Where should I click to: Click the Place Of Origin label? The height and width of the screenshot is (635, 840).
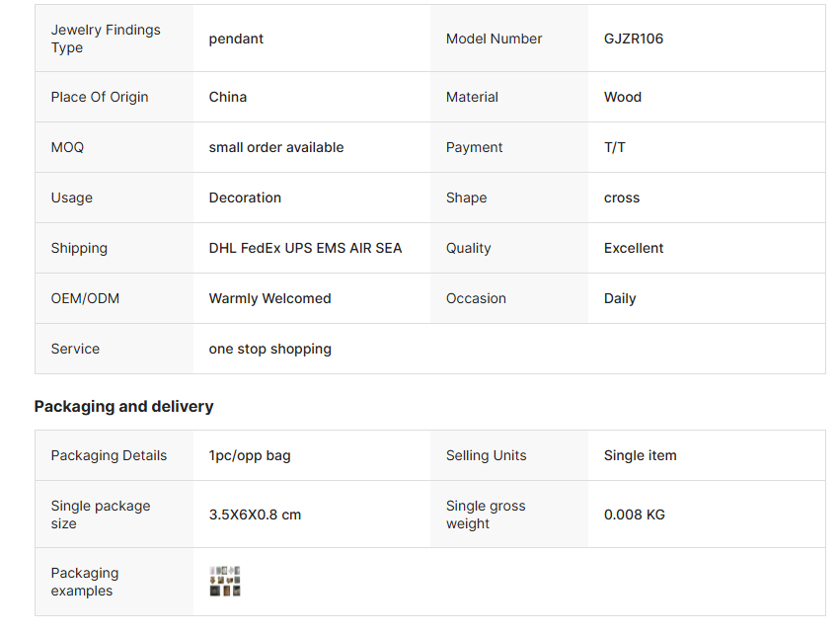[100, 97]
